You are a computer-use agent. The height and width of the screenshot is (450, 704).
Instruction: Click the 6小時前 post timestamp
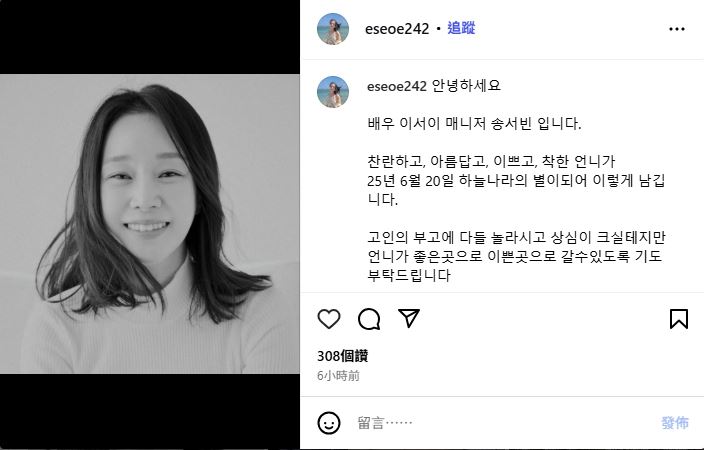click(x=339, y=375)
